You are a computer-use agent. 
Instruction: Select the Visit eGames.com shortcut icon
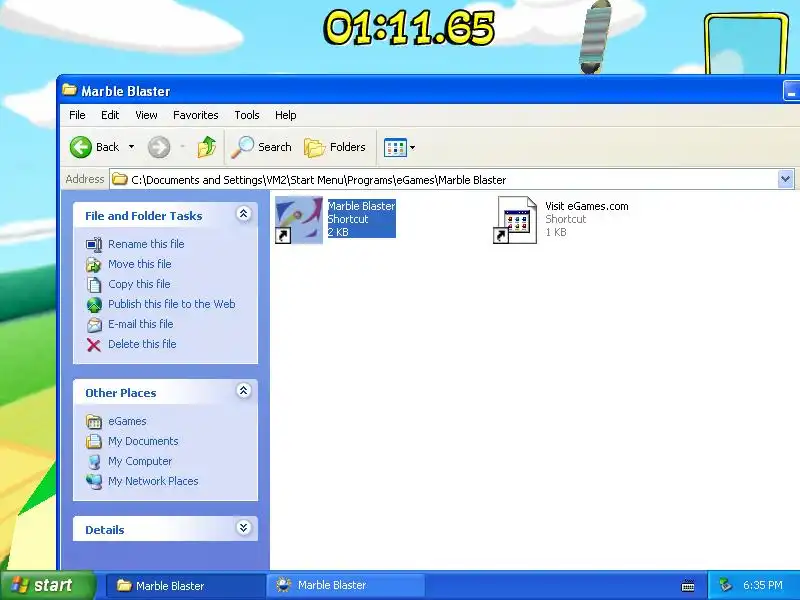point(516,220)
